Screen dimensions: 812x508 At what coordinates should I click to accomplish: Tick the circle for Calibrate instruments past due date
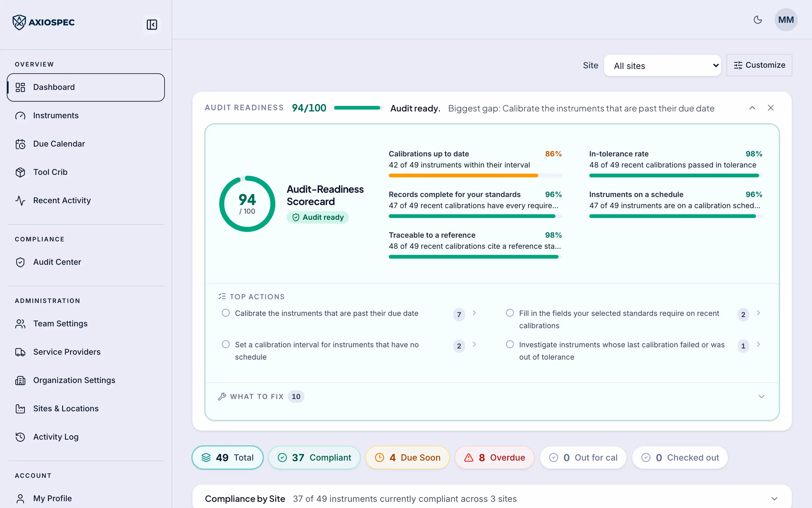[226, 313]
